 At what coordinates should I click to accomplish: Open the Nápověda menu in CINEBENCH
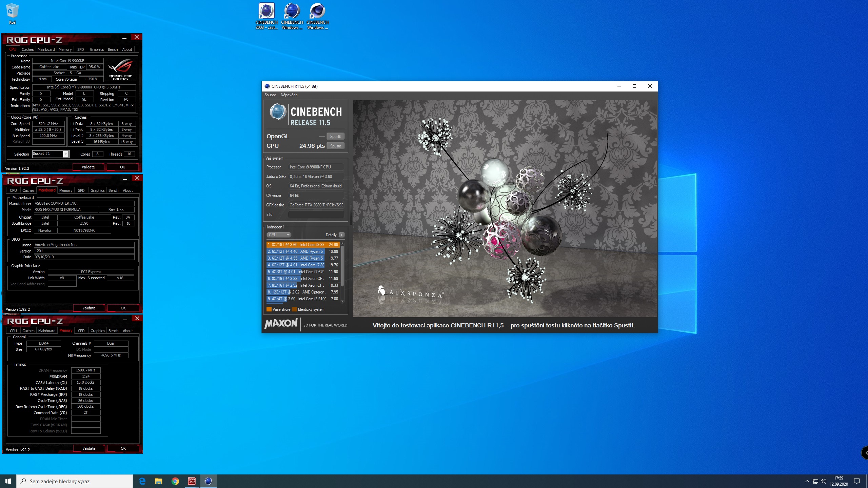click(289, 95)
